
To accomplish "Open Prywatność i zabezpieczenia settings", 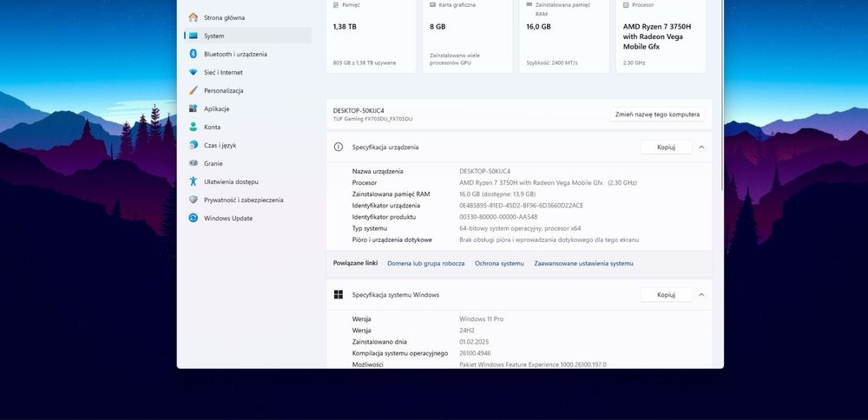I will (247, 200).
